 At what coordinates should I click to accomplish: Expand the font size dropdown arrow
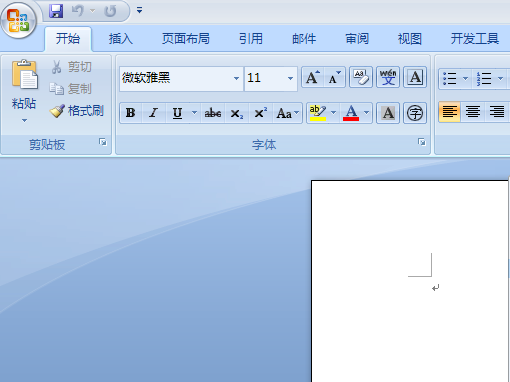(290, 79)
